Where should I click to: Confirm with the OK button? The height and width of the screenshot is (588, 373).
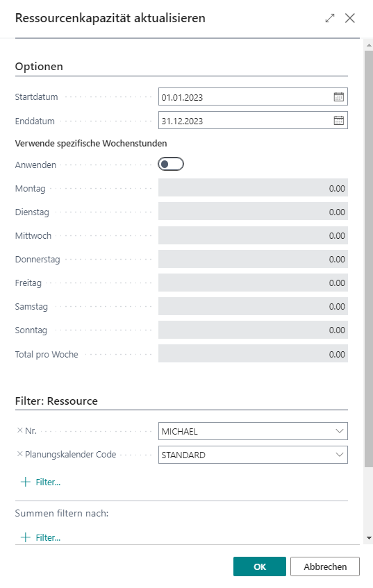pos(260,566)
